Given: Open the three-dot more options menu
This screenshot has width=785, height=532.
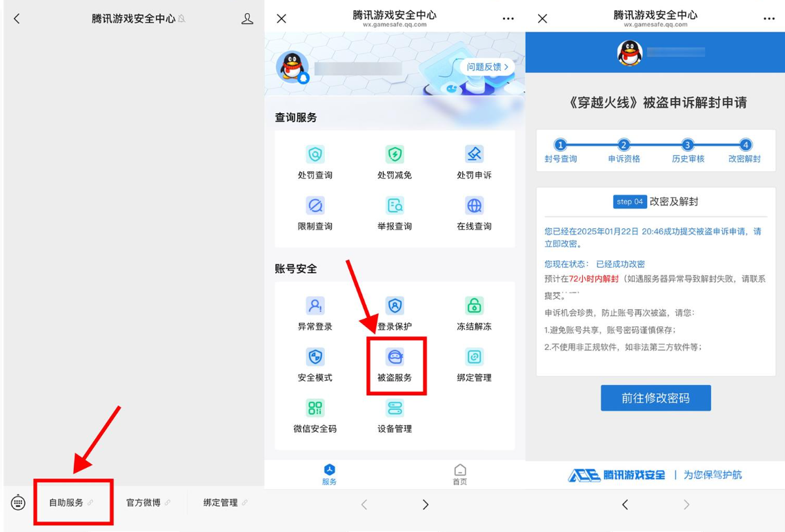Looking at the screenshot, I should 508,19.
